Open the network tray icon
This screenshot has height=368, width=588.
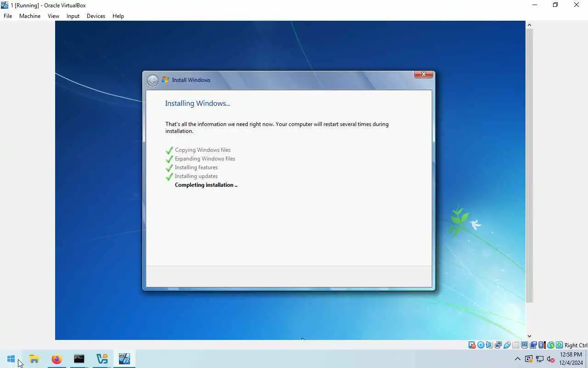(540, 359)
